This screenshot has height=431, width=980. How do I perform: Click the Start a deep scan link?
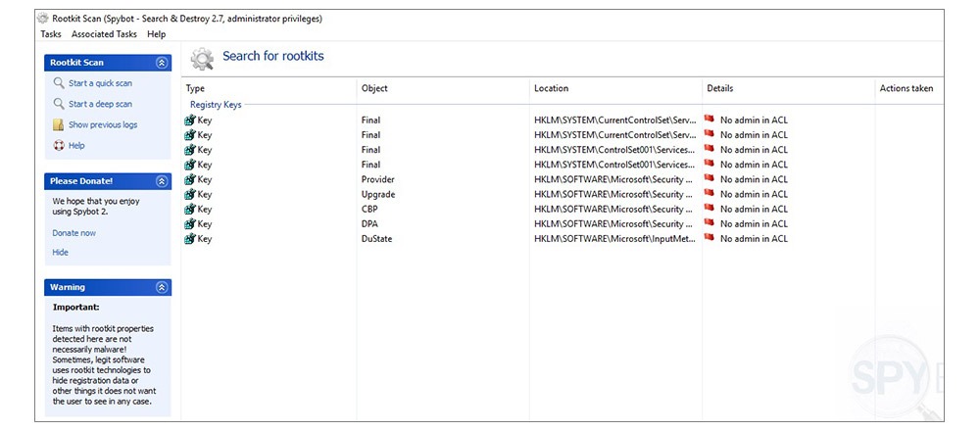(100, 104)
